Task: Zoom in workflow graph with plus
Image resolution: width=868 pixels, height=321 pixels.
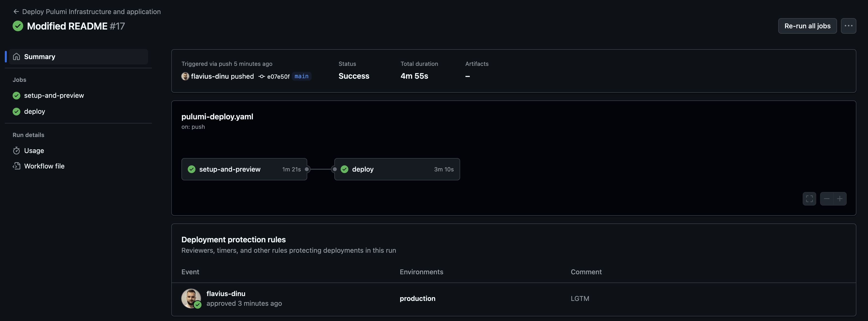Action: click(x=840, y=199)
